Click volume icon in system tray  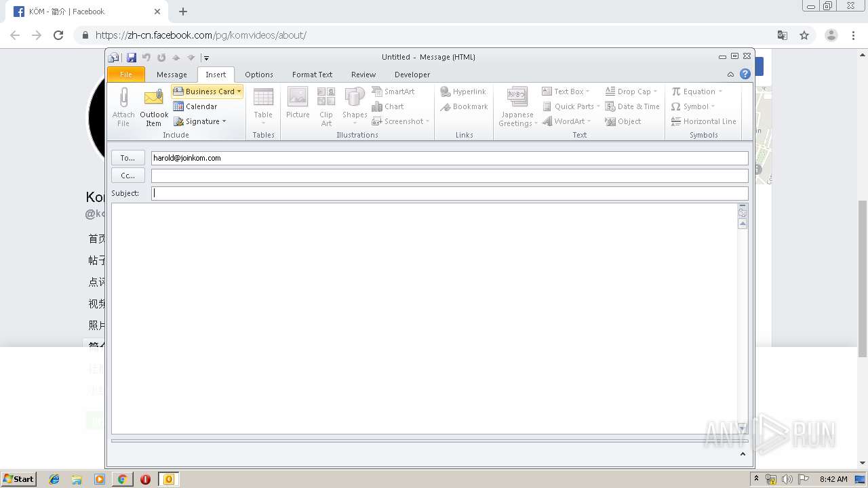[787, 479]
